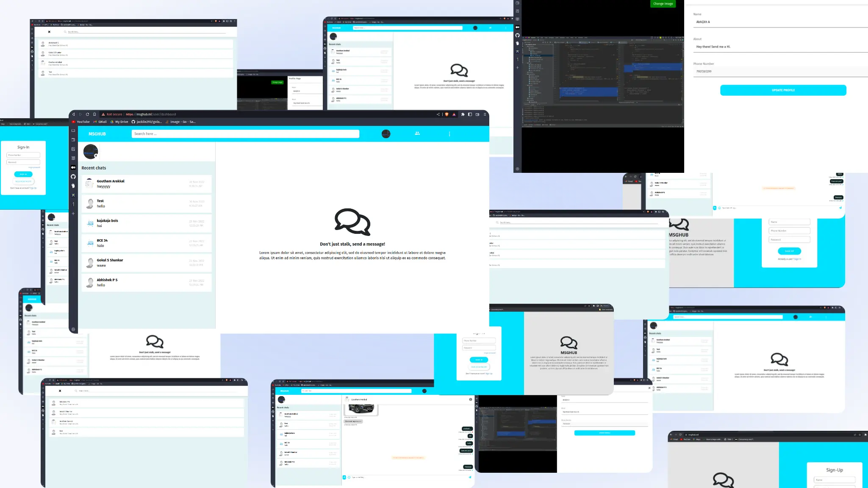The width and height of the screenshot is (868, 488).
Task: Click the UPDATE PROFILE button
Action: point(783,90)
